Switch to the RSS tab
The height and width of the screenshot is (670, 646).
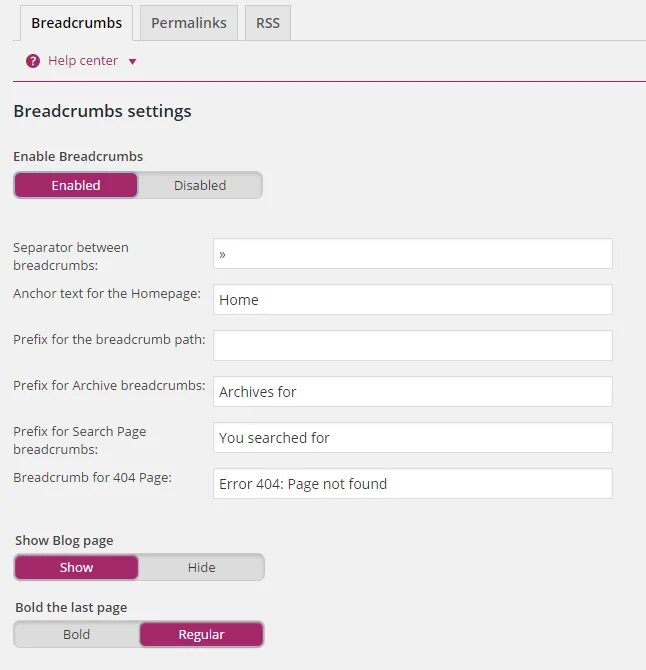coord(267,23)
